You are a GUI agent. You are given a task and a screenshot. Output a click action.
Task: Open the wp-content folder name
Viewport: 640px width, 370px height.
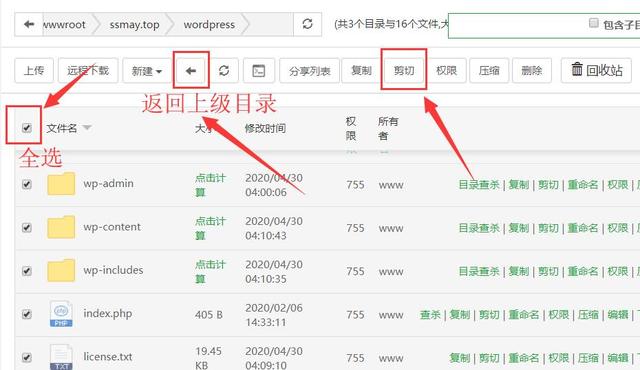[x=112, y=227]
